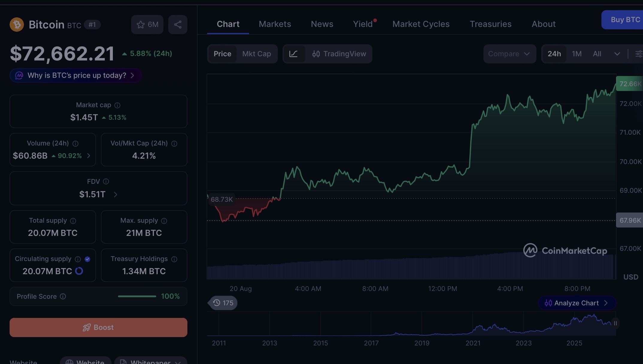
Task: Click the Boost button
Action: coord(98,327)
